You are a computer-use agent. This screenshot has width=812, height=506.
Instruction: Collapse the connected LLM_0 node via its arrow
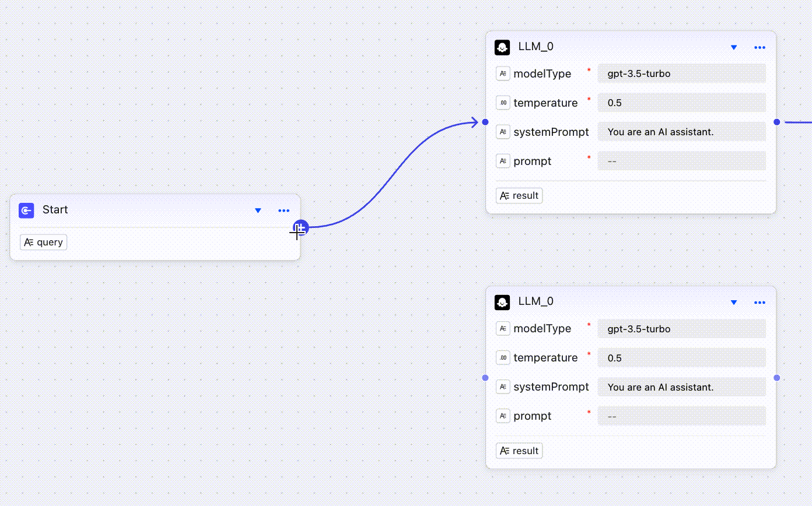point(734,47)
